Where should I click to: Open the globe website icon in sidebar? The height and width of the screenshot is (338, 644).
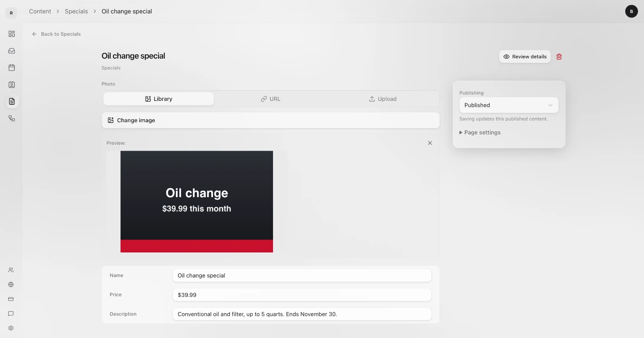[x=11, y=284]
